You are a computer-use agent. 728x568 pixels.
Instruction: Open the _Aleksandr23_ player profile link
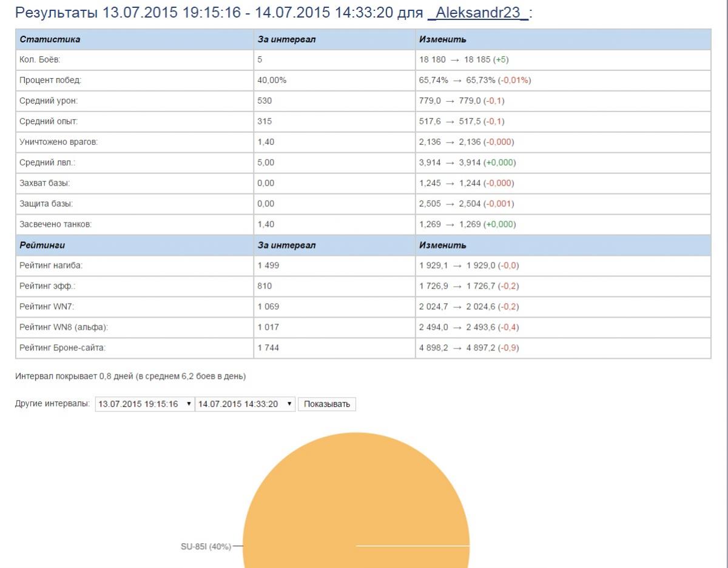point(478,13)
